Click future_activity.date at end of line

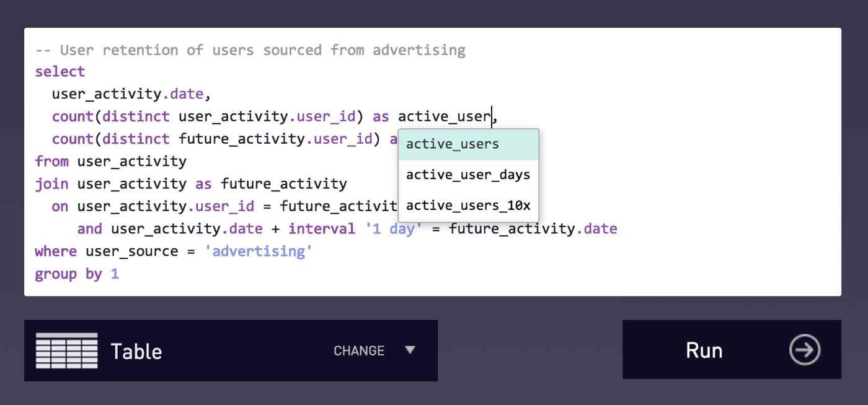pyautogui.click(x=533, y=229)
